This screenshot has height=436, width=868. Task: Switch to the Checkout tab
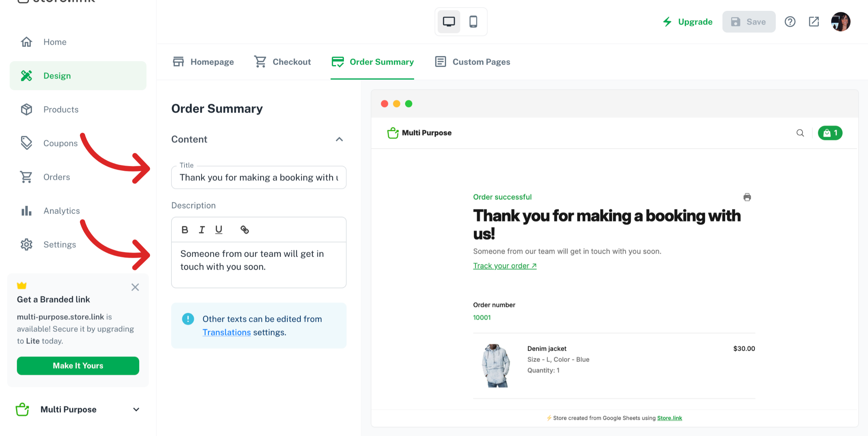[x=282, y=62]
